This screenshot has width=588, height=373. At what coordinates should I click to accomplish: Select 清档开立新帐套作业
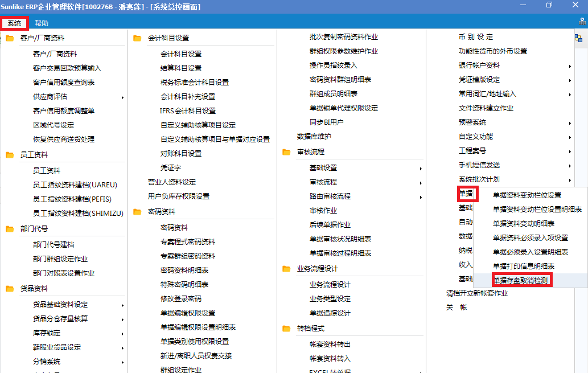pos(476,293)
